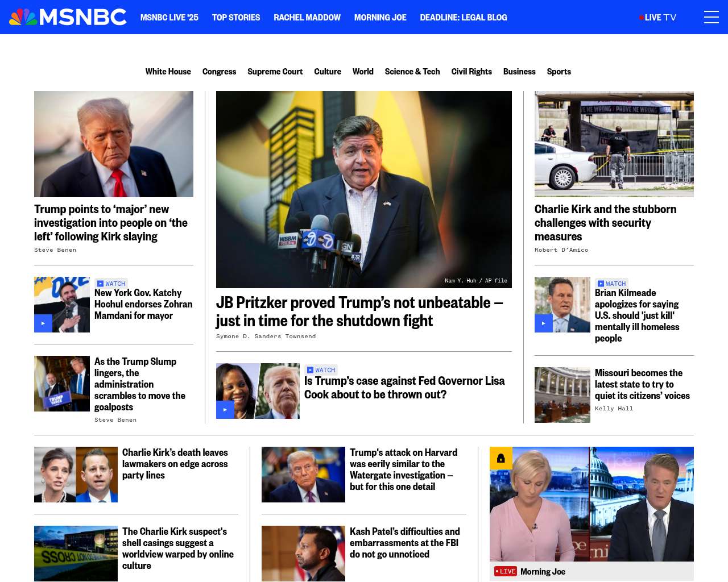Open Is Trump's case against Lisa Cook headline
728x582 pixels.
point(404,388)
